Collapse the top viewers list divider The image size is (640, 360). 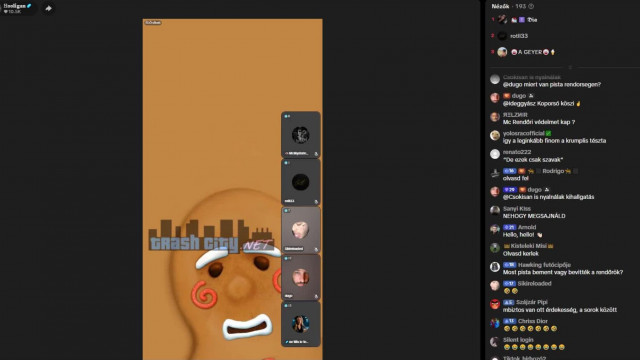[570, 67]
